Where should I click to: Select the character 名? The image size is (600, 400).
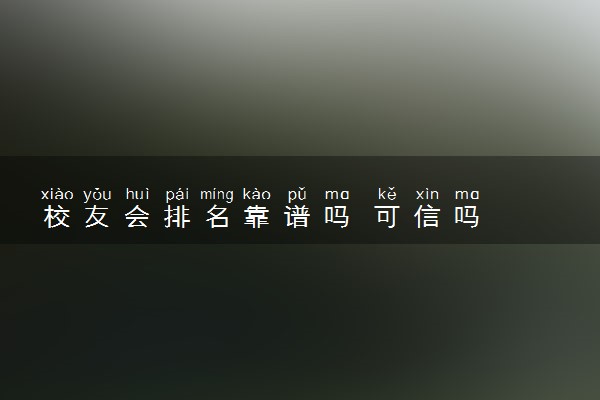[217, 217]
